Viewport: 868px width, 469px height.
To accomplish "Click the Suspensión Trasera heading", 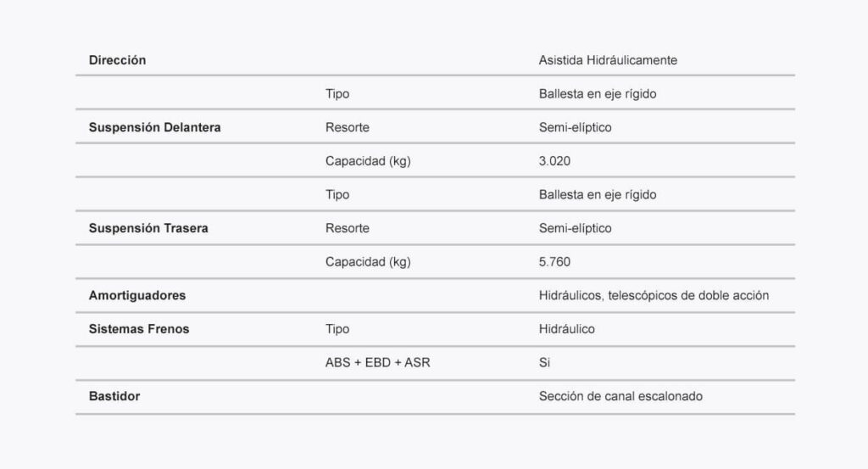I will [148, 228].
